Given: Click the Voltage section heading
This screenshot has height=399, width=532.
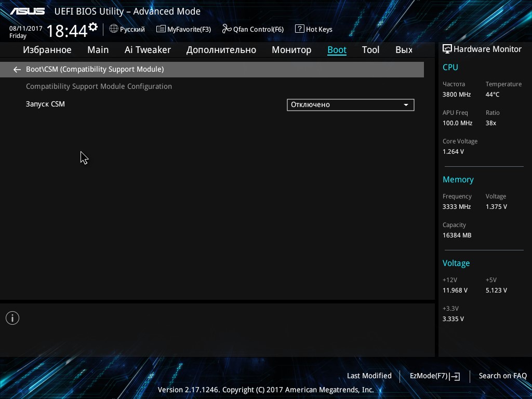Looking at the screenshot, I should point(456,263).
